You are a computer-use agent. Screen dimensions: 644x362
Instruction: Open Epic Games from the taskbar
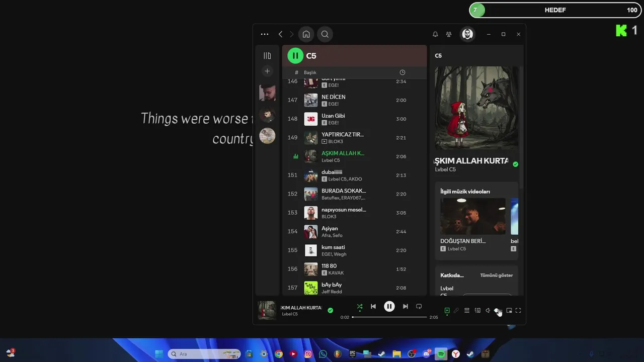pyautogui.click(x=353, y=354)
